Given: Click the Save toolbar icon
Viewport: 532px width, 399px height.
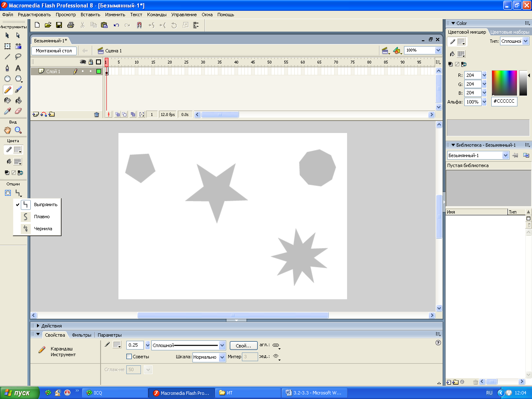Looking at the screenshot, I should 59,25.
